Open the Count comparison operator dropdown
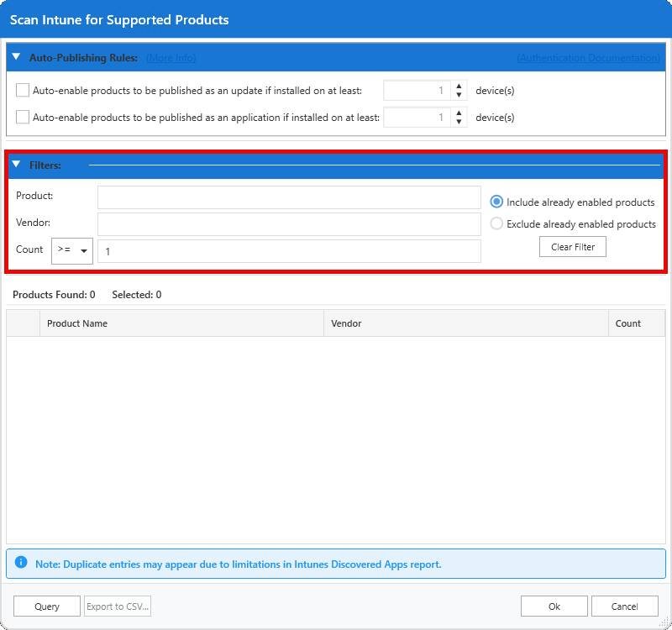This screenshot has width=672, height=630. point(72,250)
